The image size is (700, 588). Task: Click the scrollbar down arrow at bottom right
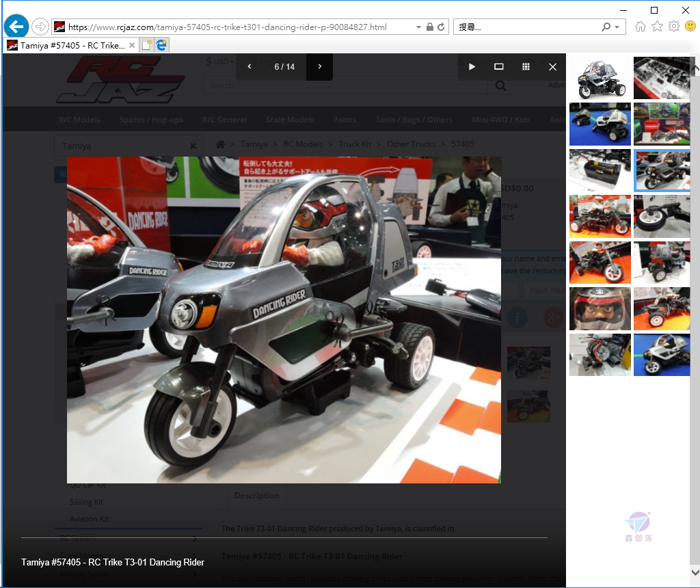695,572
